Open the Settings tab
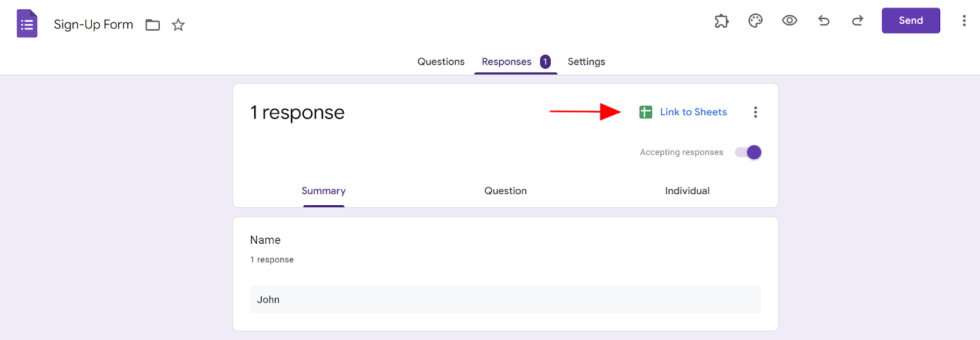The width and height of the screenshot is (980, 340). coord(586,62)
